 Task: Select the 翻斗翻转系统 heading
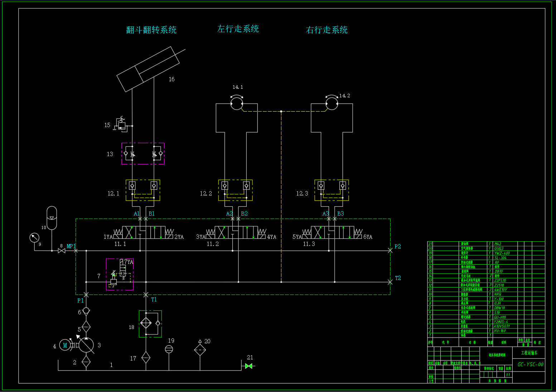pyautogui.click(x=151, y=30)
